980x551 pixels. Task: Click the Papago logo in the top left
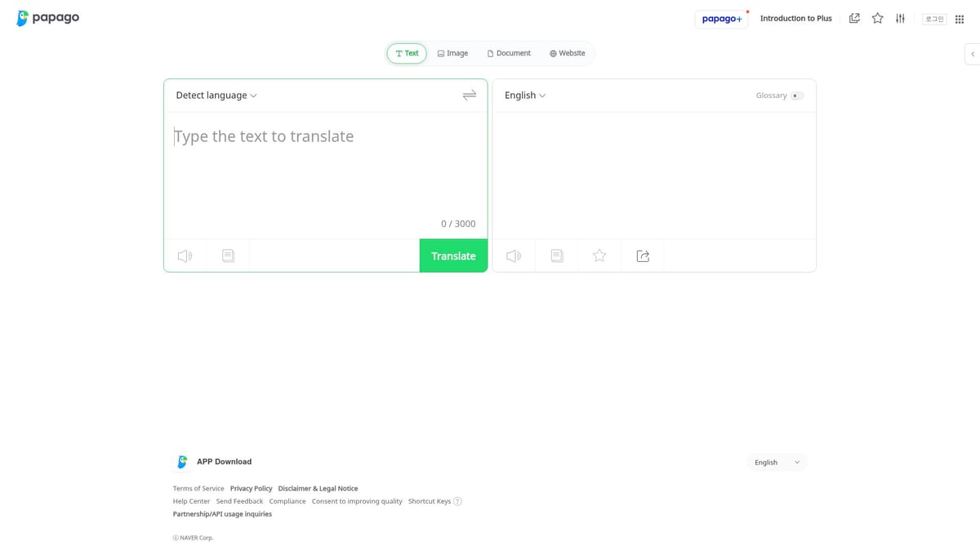pyautogui.click(x=47, y=18)
